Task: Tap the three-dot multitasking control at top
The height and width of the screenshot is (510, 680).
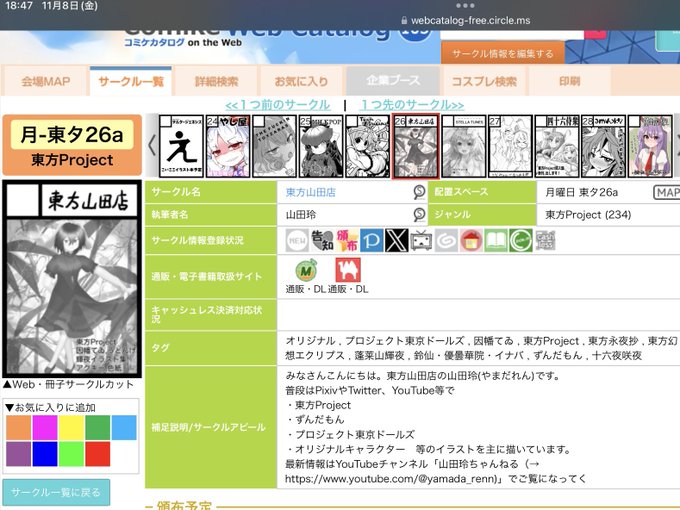Action: 465,6
